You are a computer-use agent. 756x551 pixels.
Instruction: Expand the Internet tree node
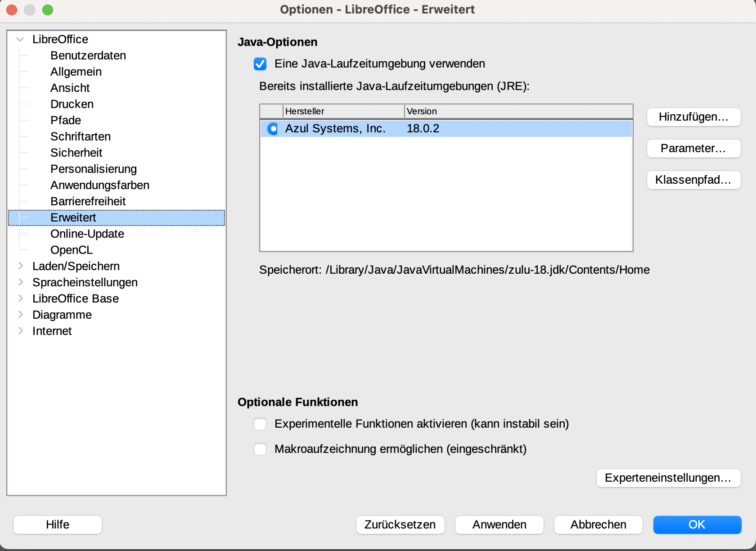pos(20,331)
